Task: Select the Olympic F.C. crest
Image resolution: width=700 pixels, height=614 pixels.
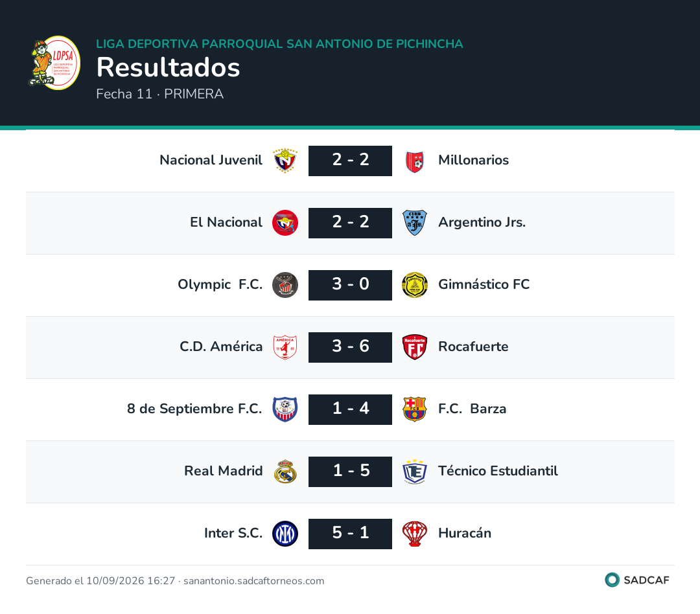Action: coord(285,285)
